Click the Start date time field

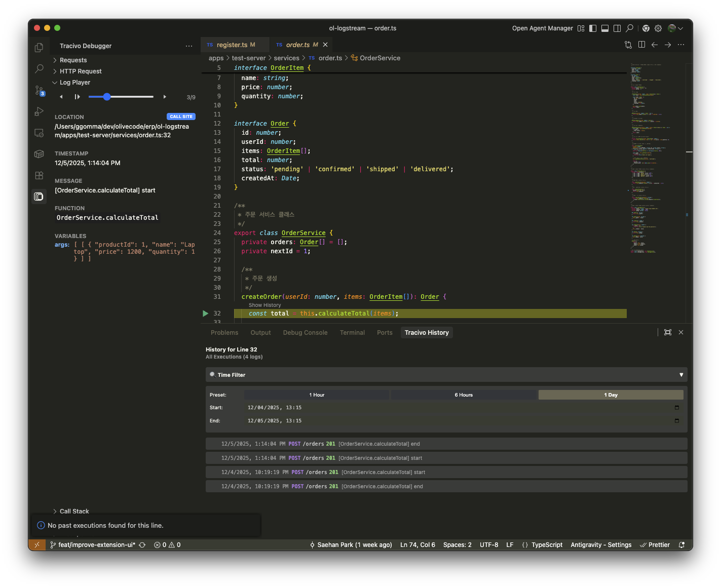[x=275, y=408]
